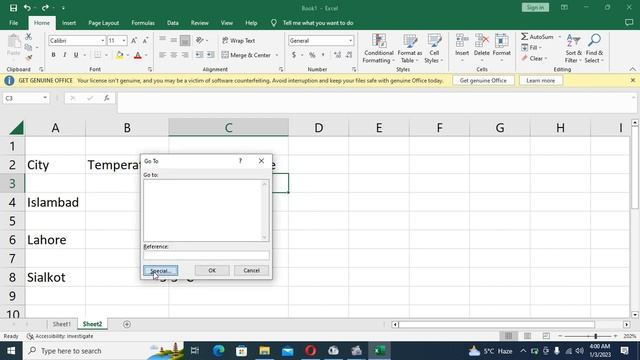Switch to the Formulas tab
The width and height of the screenshot is (640, 360).
pyautogui.click(x=143, y=23)
